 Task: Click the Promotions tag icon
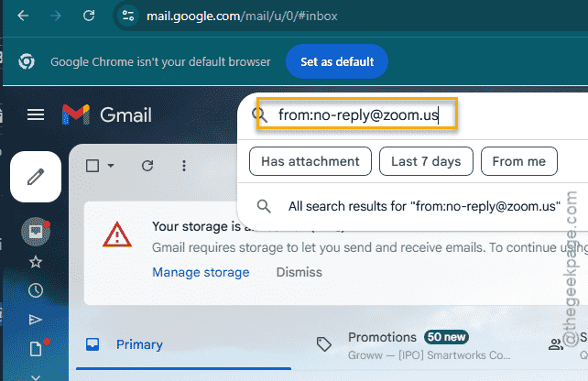(x=323, y=344)
